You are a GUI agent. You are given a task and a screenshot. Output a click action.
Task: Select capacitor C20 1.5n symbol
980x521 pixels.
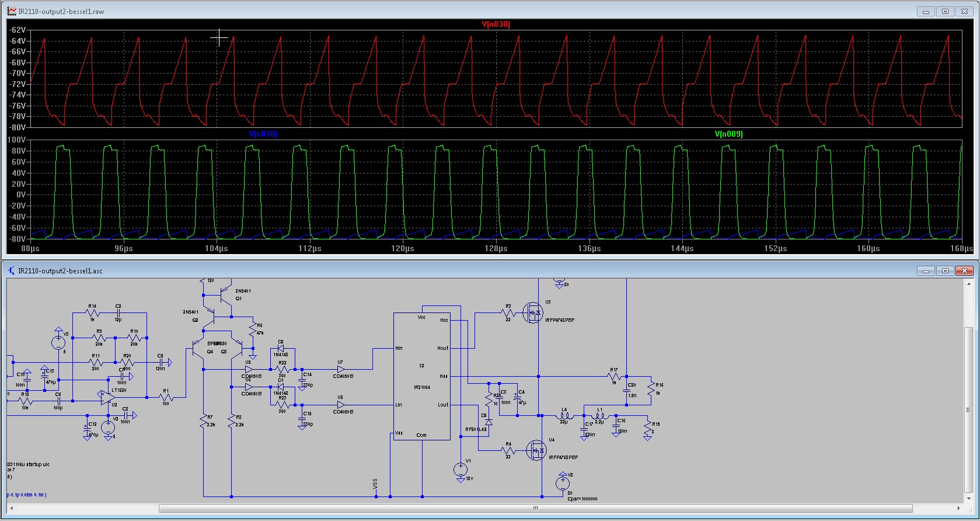point(627,390)
